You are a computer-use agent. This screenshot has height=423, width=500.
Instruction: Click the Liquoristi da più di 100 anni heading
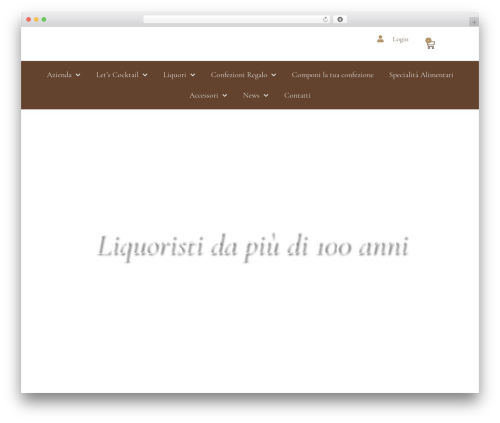pos(253,247)
